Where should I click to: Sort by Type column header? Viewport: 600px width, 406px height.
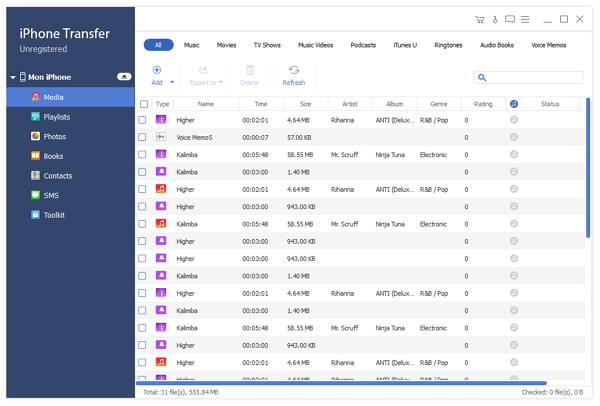coord(163,104)
